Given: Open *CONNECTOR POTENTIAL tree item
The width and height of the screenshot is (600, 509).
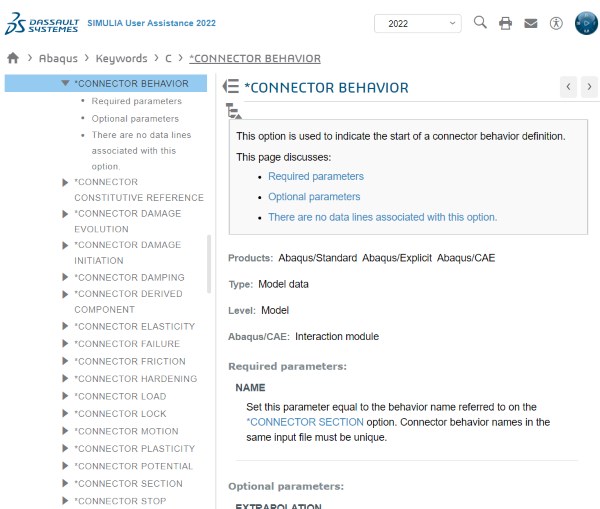Looking at the screenshot, I should pyautogui.click(x=134, y=466).
